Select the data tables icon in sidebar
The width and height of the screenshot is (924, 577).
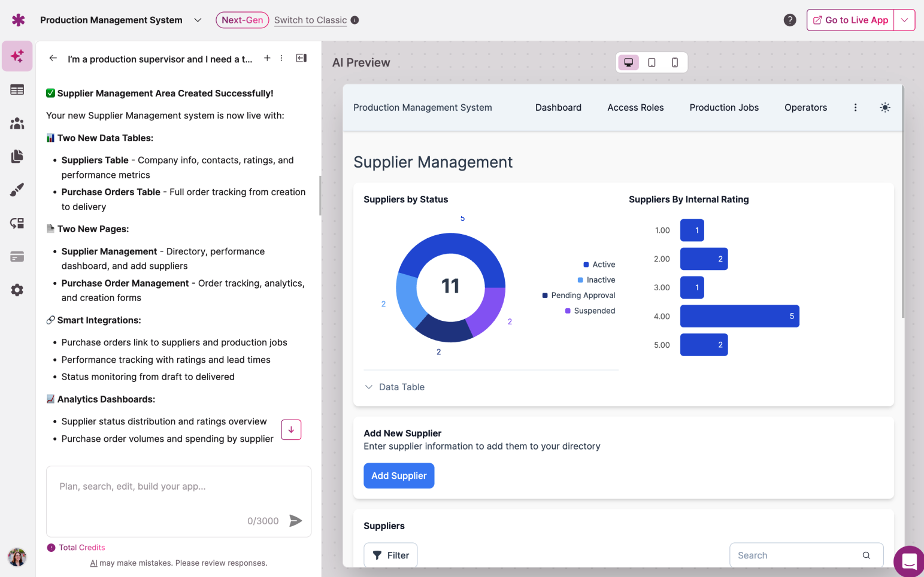click(x=17, y=89)
